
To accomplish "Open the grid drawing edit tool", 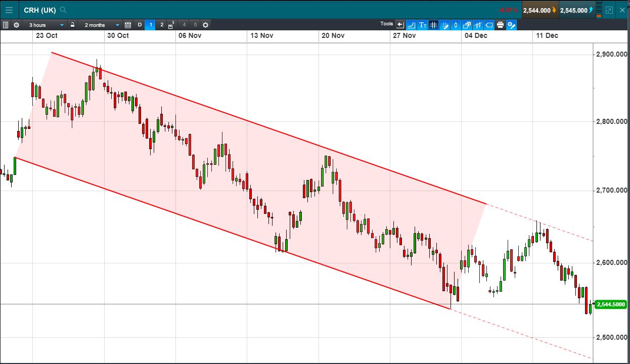I will coord(445,25).
